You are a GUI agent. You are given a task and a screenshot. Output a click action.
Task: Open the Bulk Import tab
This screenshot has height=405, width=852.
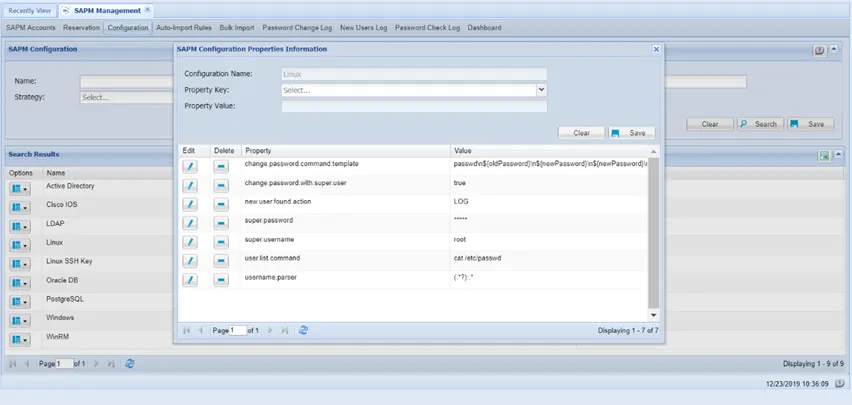(237, 28)
